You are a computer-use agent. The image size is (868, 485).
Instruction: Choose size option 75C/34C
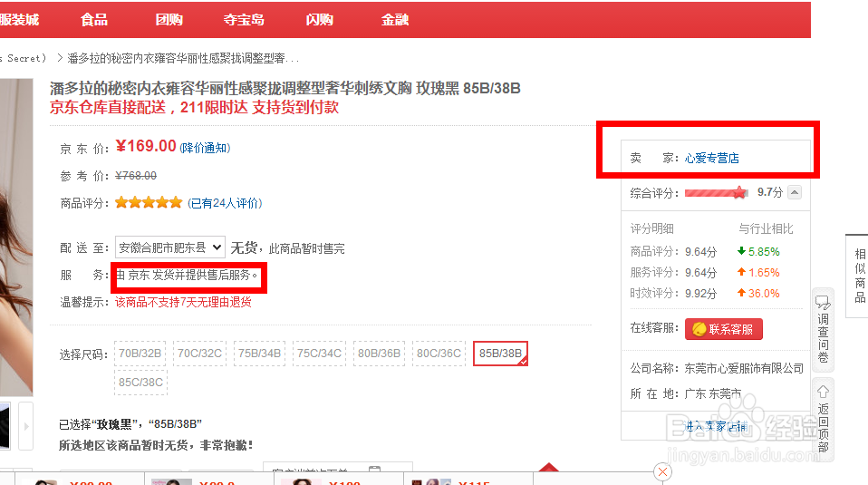click(x=319, y=354)
